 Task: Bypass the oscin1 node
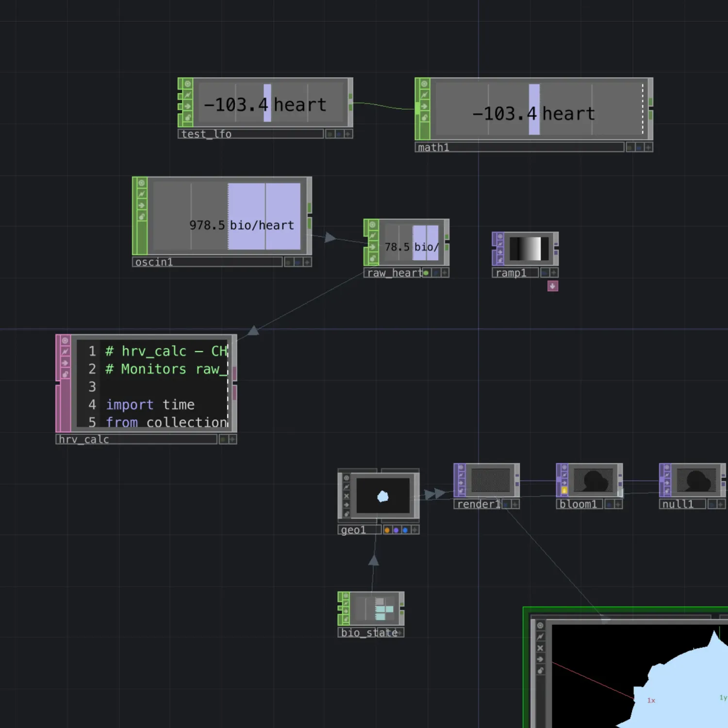(x=142, y=205)
